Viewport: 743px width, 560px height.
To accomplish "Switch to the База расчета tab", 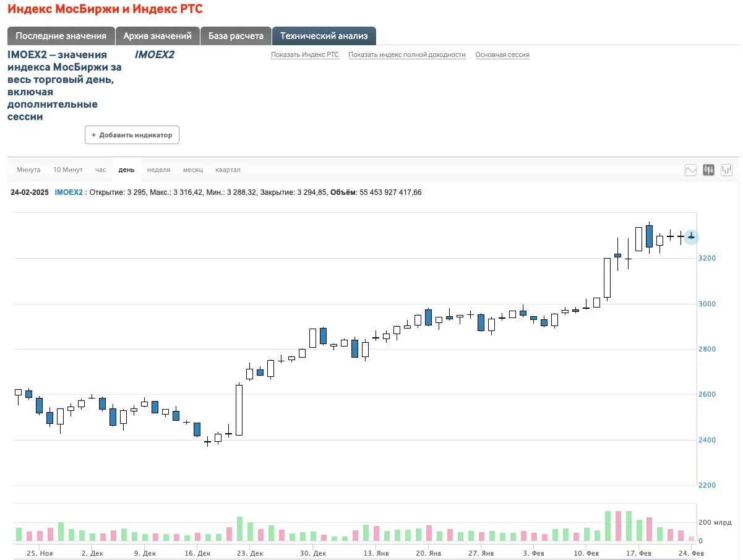I will (x=236, y=36).
